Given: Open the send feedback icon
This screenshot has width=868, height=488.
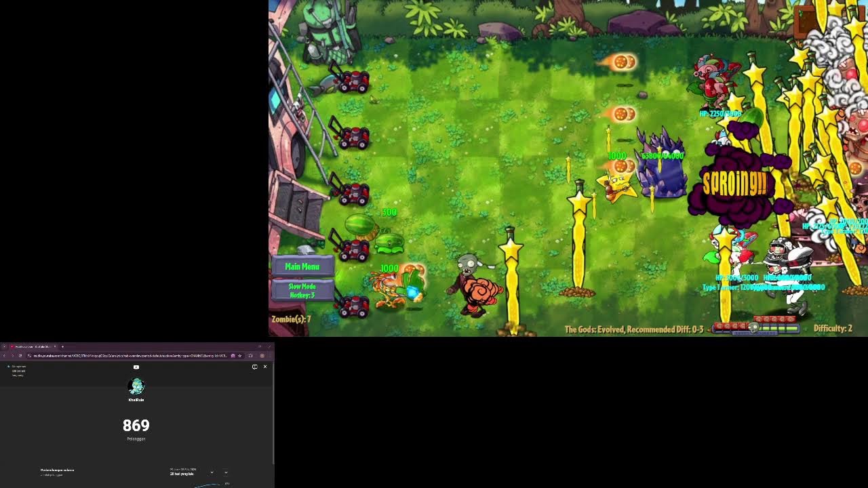Looking at the screenshot, I should [254, 367].
